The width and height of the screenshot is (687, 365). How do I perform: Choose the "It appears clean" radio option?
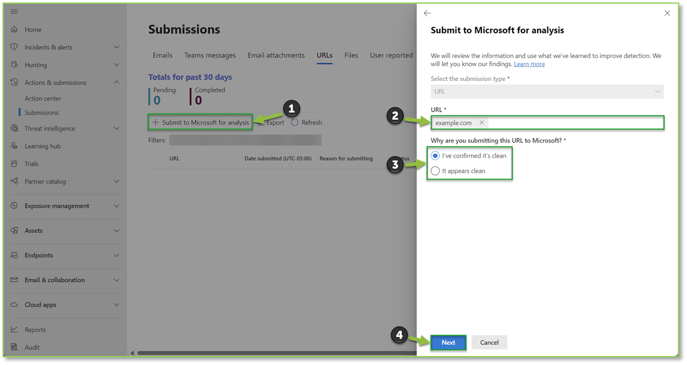pos(435,171)
